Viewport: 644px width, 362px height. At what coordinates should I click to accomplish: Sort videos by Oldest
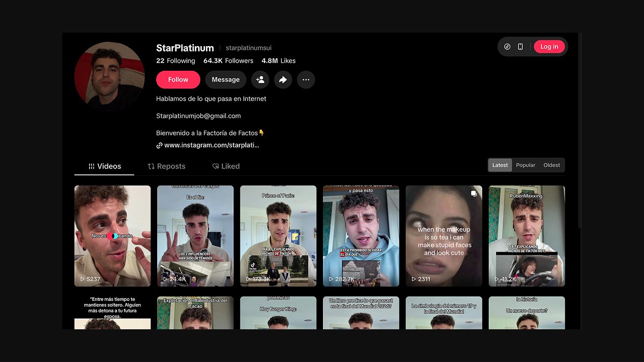(551, 165)
